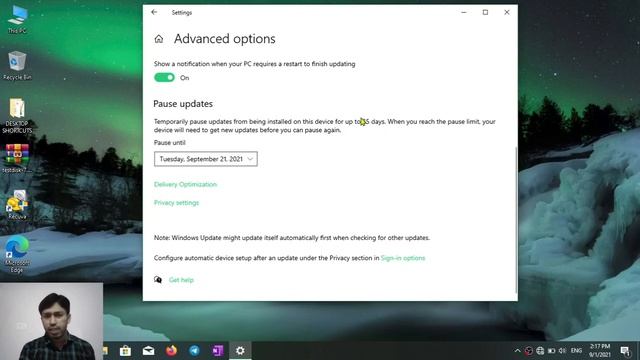Click the battery tray icon

pyautogui.click(x=551, y=351)
